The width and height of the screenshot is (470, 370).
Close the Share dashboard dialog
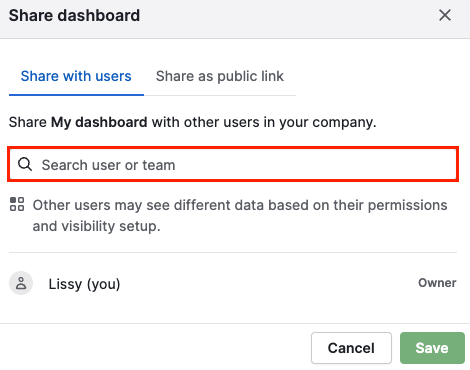click(x=445, y=15)
